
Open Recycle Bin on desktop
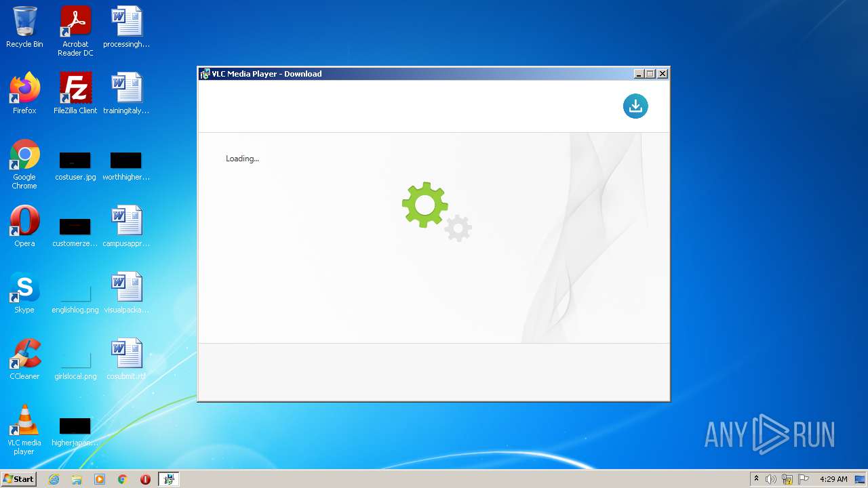coord(24,28)
